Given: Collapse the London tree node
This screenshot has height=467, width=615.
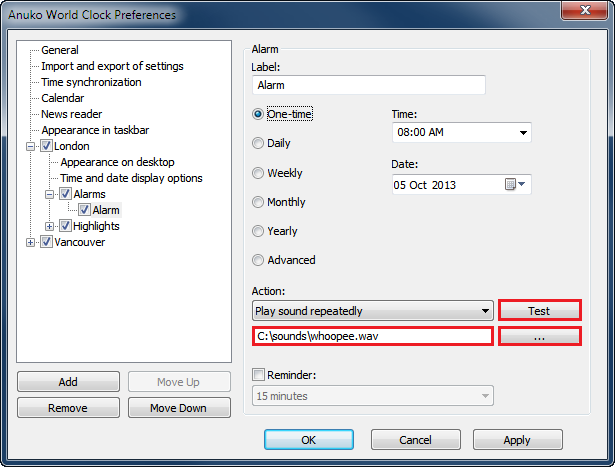Looking at the screenshot, I should (31, 146).
